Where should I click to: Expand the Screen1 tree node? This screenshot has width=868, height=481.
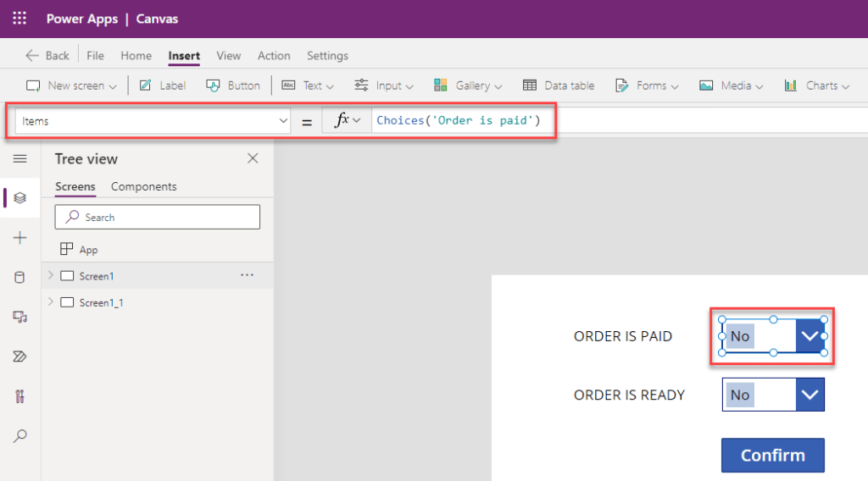[x=50, y=275]
